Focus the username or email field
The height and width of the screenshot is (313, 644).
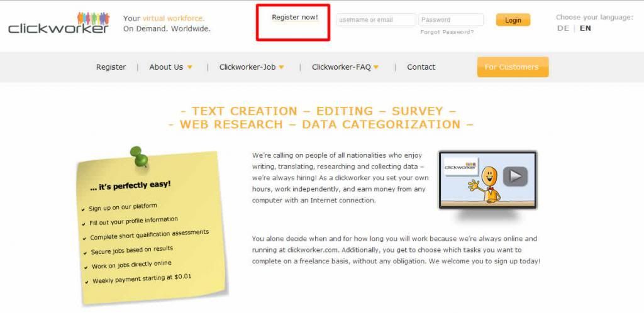(x=376, y=19)
